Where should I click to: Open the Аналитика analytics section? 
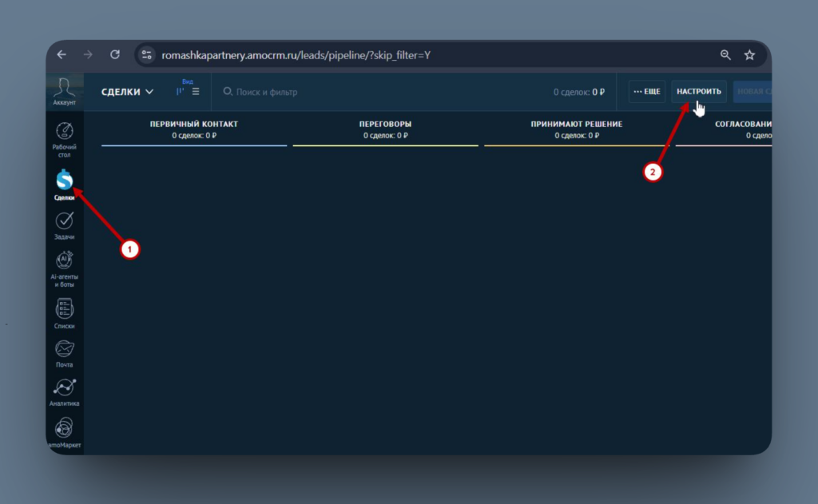(x=64, y=392)
